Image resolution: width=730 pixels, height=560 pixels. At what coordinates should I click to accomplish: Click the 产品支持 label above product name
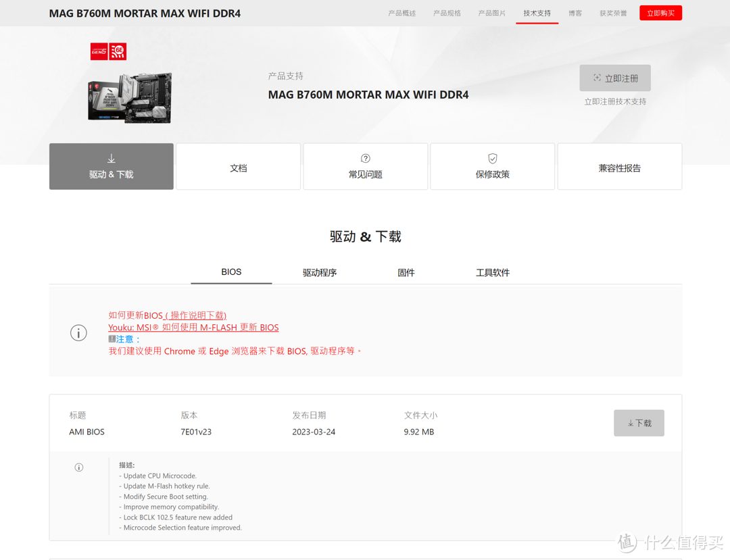pos(285,76)
